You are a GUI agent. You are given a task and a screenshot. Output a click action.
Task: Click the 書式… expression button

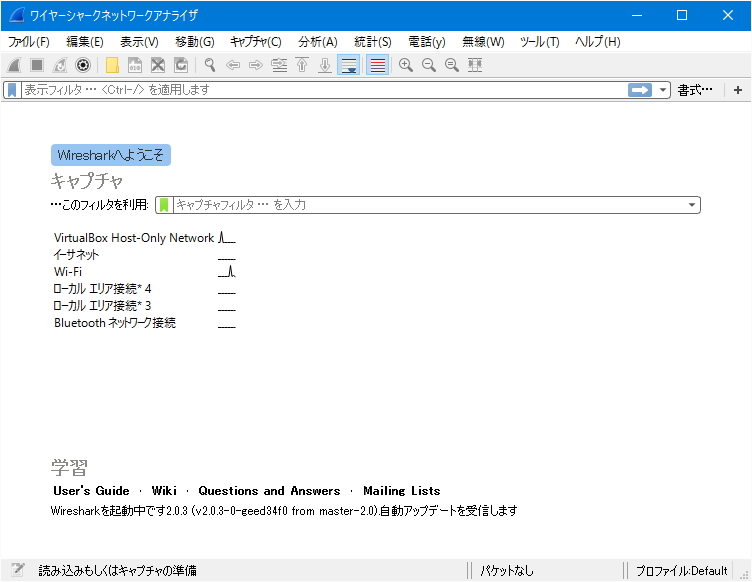[695, 90]
